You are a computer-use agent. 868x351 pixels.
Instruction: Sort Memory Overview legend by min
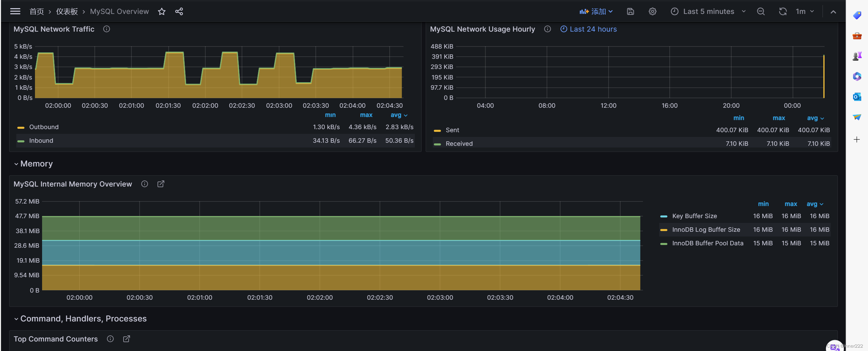click(x=763, y=204)
